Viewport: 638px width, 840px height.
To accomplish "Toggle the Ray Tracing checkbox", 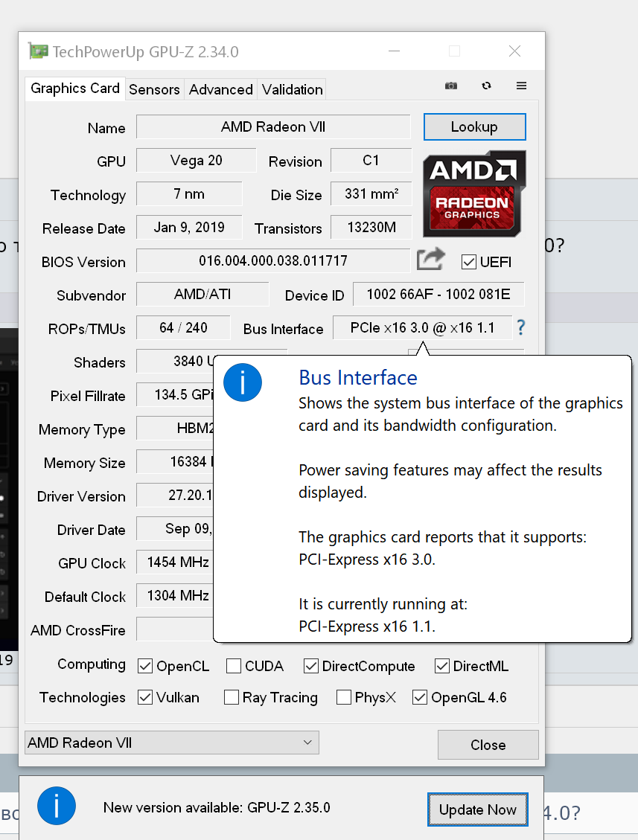I will coord(231,697).
